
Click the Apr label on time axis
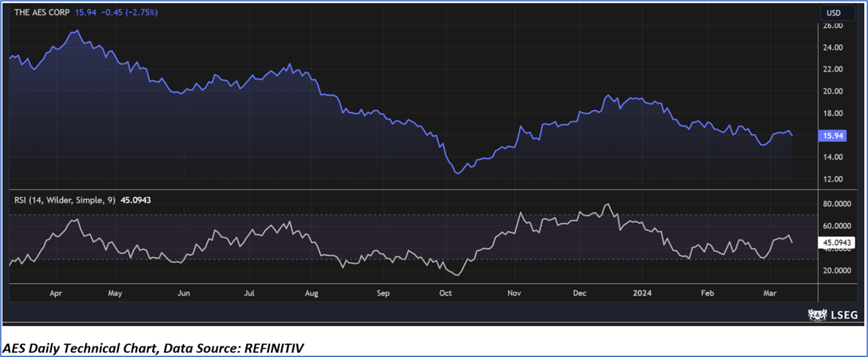pos(56,293)
